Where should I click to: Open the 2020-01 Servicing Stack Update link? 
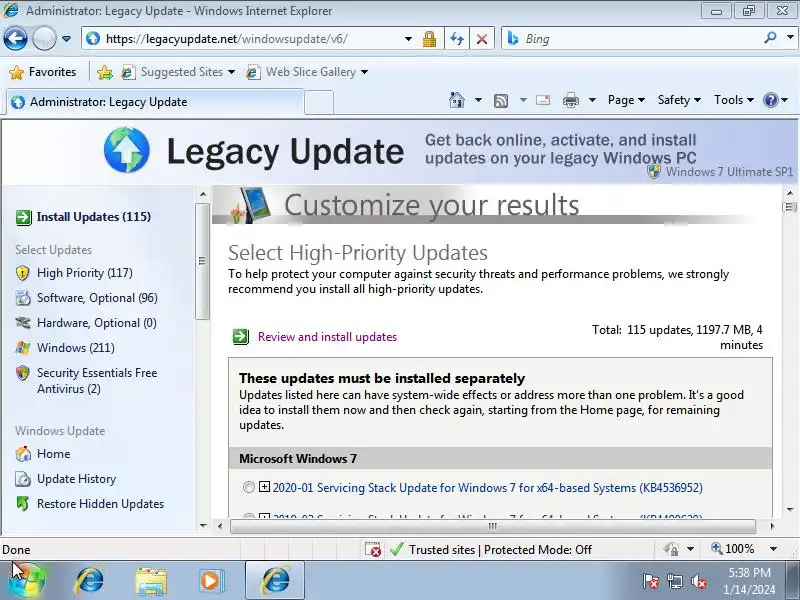[487, 488]
